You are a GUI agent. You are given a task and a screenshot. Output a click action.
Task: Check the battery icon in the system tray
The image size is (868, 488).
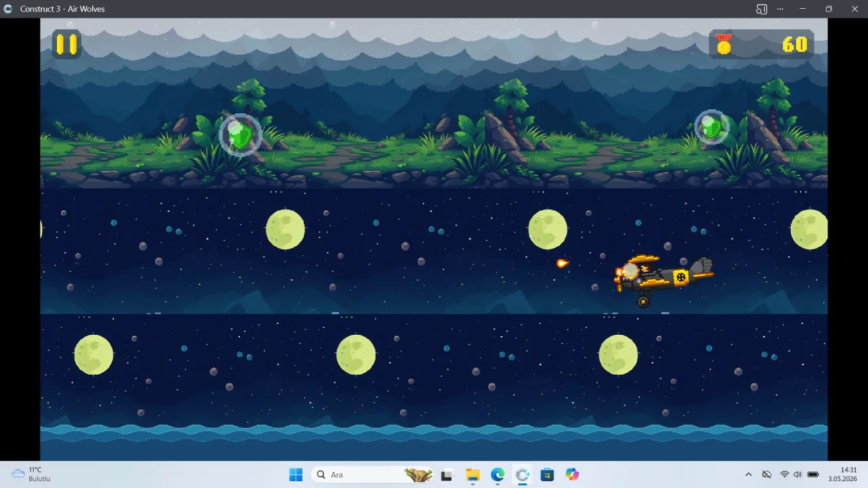click(813, 474)
